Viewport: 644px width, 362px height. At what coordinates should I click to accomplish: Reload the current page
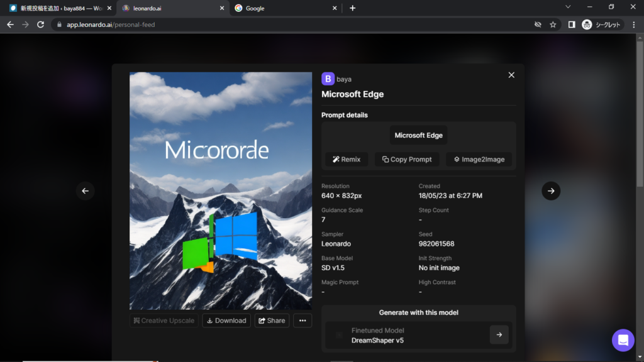click(41, 25)
